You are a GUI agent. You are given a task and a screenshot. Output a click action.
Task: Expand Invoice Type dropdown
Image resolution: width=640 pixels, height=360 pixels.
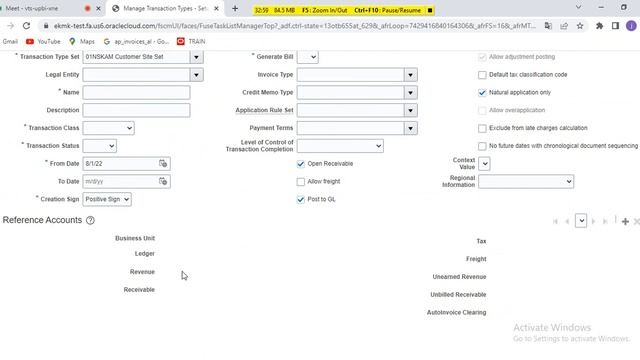(x=410, y=75)
